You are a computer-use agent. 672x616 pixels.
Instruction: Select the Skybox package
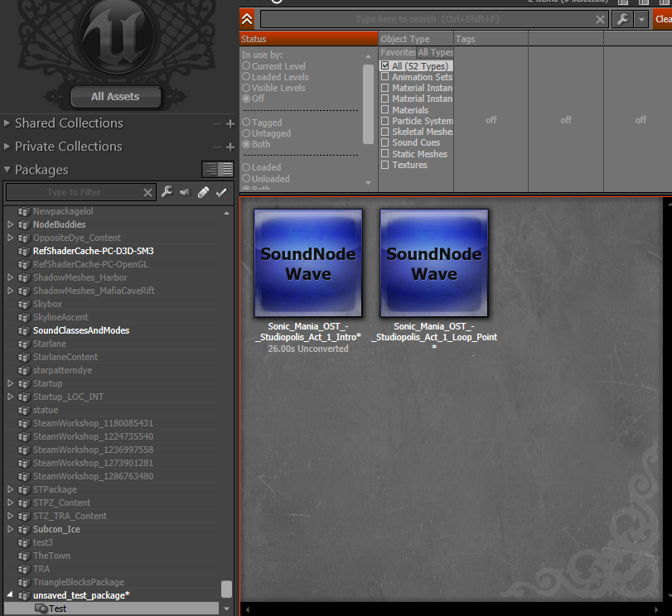[x=47, y=304]
